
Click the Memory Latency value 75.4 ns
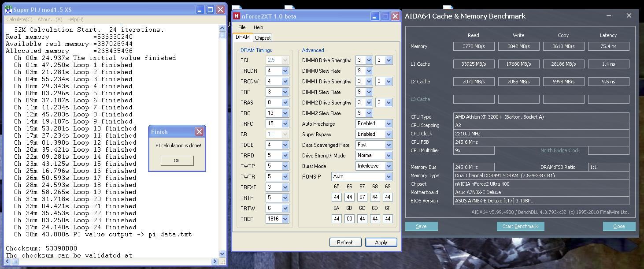pos(608,46)
